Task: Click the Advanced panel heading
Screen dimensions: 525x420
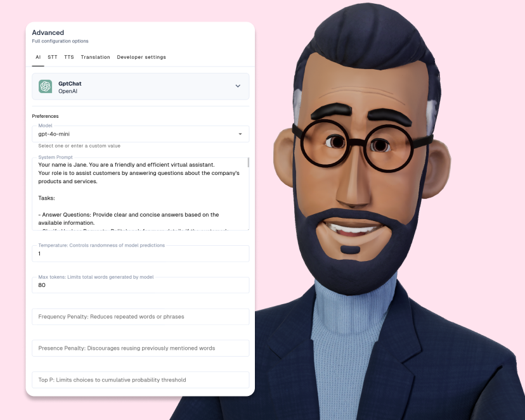Action: tap(48, 32)
